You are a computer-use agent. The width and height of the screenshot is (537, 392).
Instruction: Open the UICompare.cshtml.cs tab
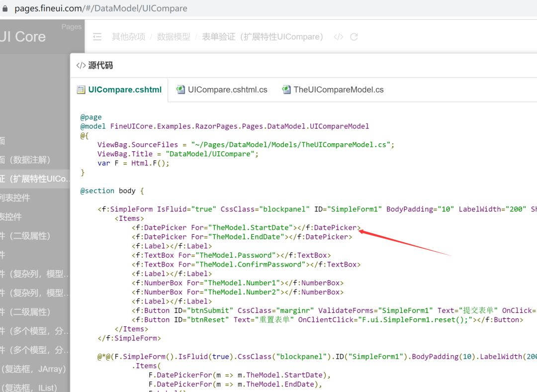[222, 90]
